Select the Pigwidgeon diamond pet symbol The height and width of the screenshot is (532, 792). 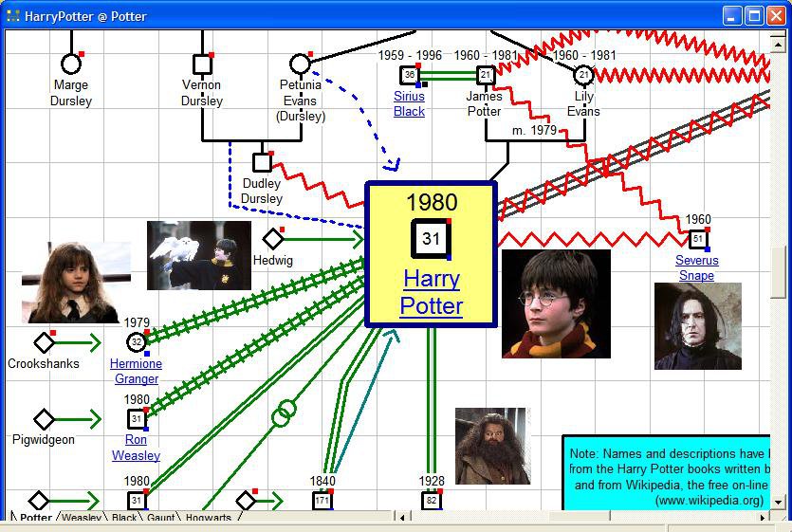click(44, 419)
